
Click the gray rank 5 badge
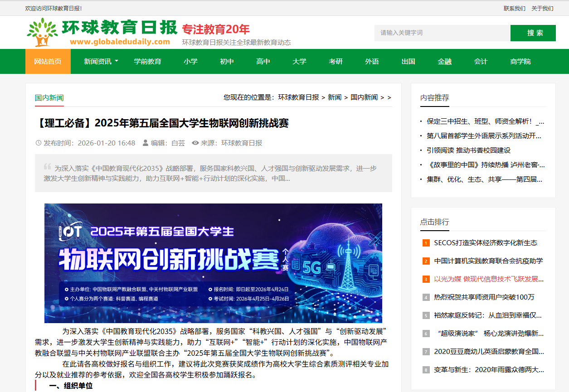[426, 315]
